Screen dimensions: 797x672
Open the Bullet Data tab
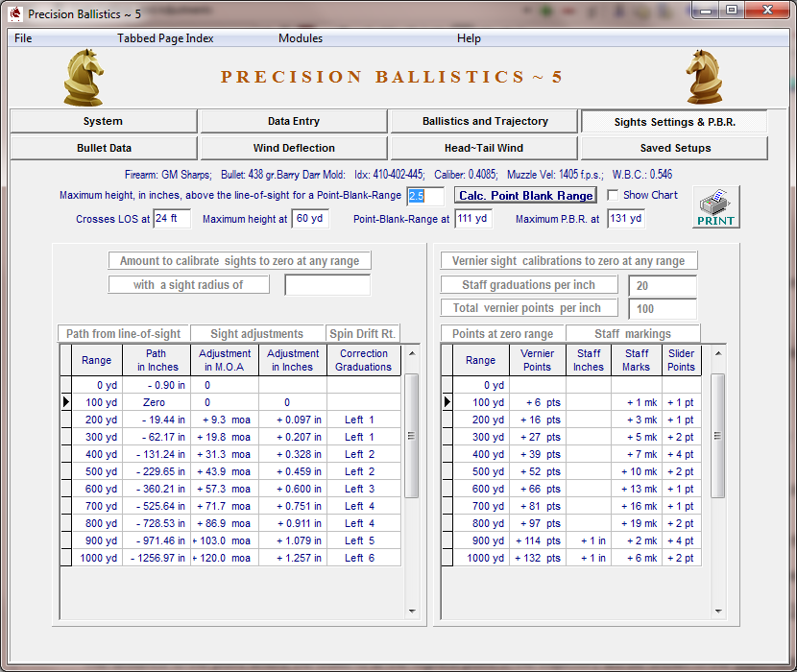(x=104, y=148)
